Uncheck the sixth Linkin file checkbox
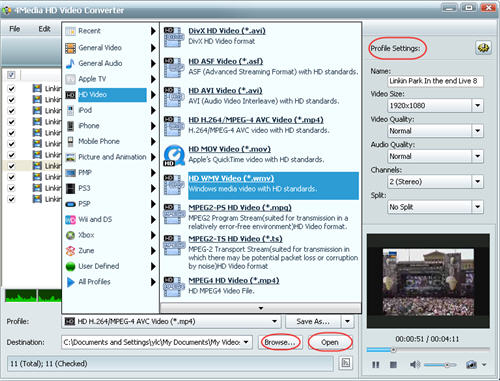This screenshot has width=500, height=381. [x=11, y=144]
